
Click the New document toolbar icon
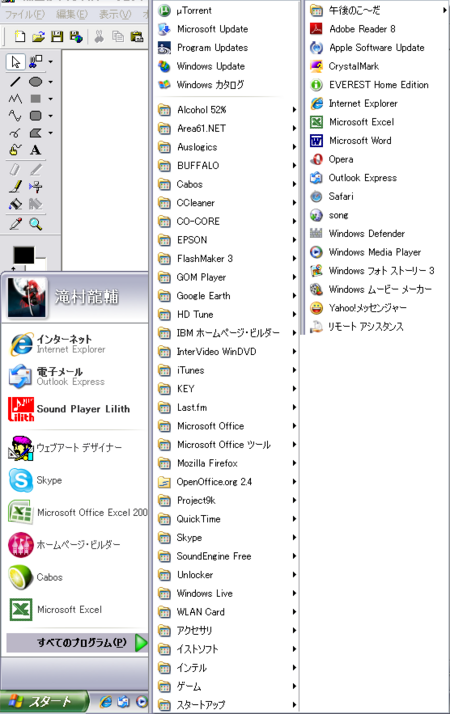coord(20,36)
